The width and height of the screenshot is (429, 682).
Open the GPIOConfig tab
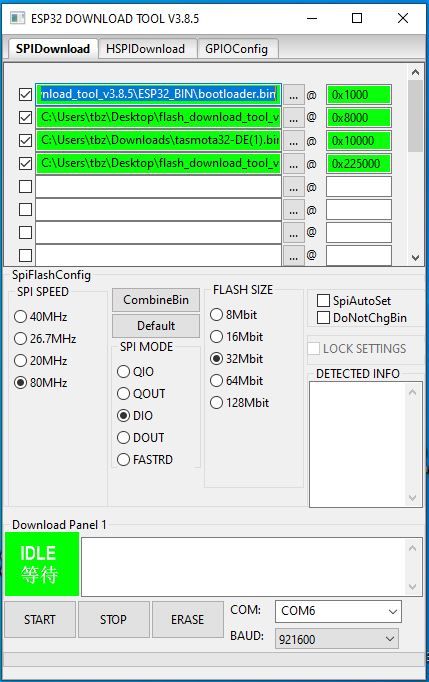point(236,49)
